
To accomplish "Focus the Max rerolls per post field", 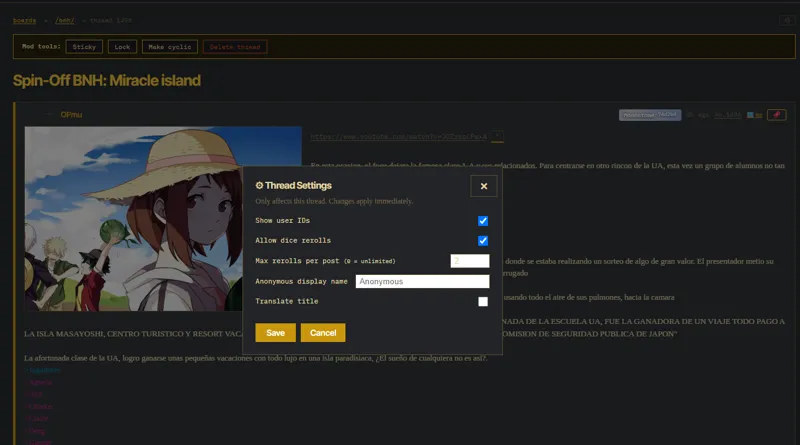I will tap(469, 261).
